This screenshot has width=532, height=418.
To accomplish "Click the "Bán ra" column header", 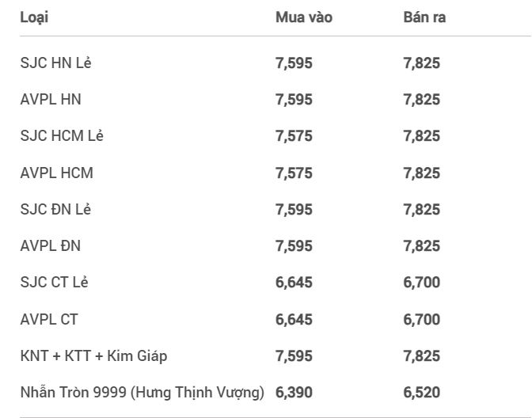I will click(x=424, y=17).
